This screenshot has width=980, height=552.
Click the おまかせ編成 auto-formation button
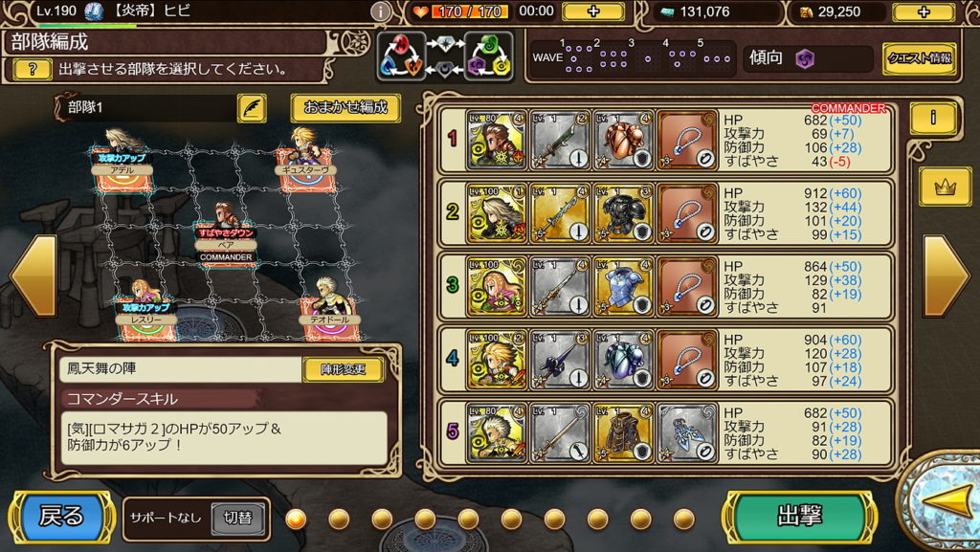pos(345,107)
